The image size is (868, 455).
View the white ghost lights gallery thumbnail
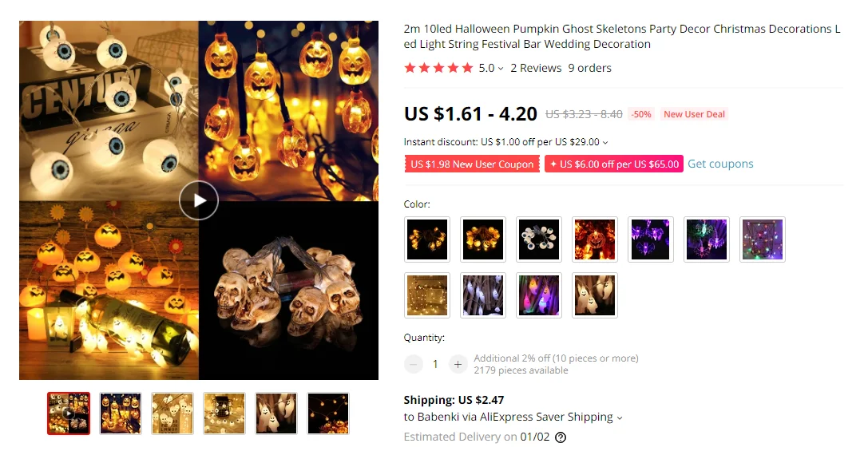point(276,413)
